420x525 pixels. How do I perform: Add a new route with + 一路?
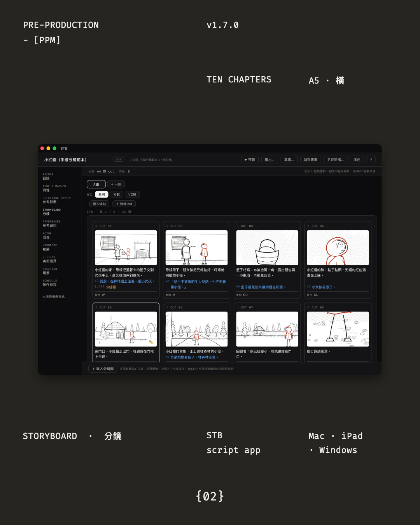tap(116, 184)
